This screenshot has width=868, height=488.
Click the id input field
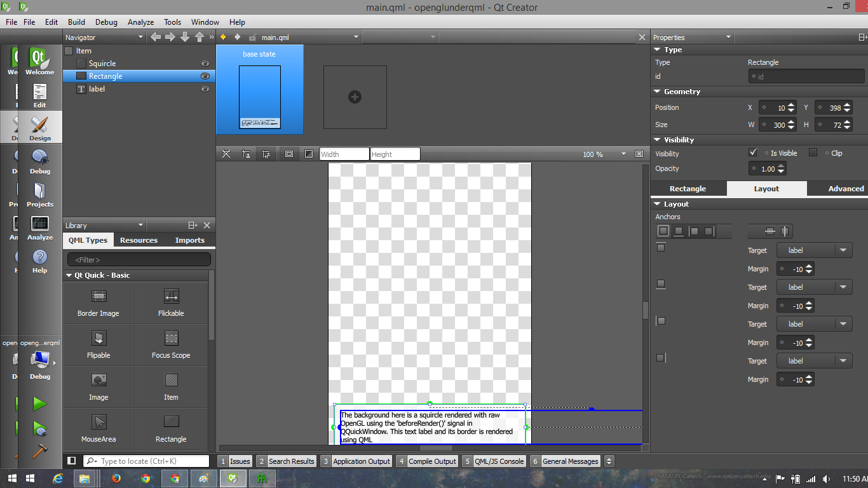[x=806, y=76]
